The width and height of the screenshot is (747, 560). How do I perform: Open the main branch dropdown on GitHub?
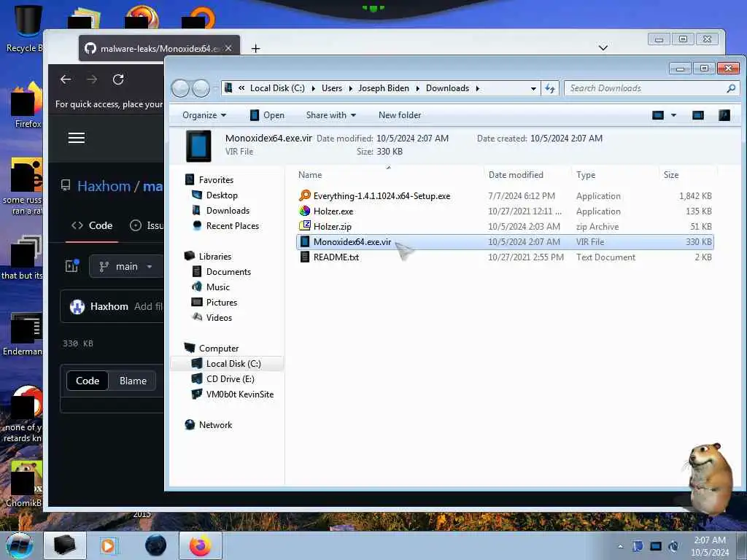(125, 267)
